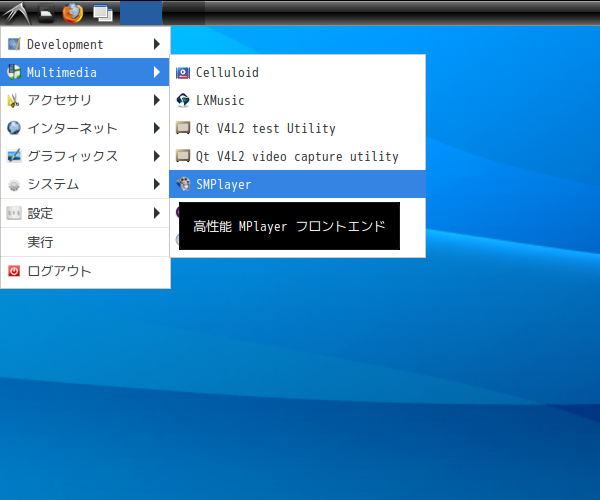
Task: Launch the file manager from the panel
Action: click(x=46, y=14)
